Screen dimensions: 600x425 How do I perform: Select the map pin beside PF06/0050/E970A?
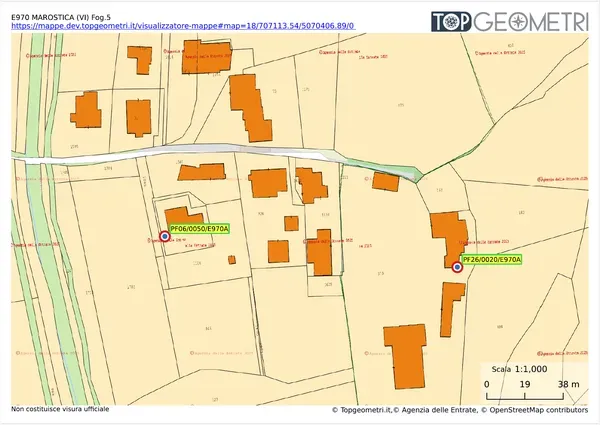click(x=164, y=238)
